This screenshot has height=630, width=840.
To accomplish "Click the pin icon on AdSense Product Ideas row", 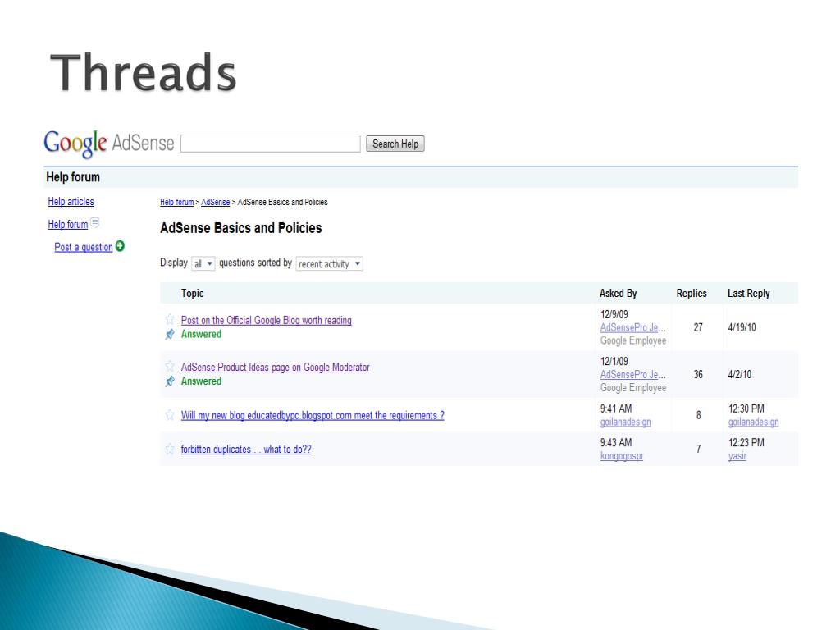I will (x=170, y=381).
